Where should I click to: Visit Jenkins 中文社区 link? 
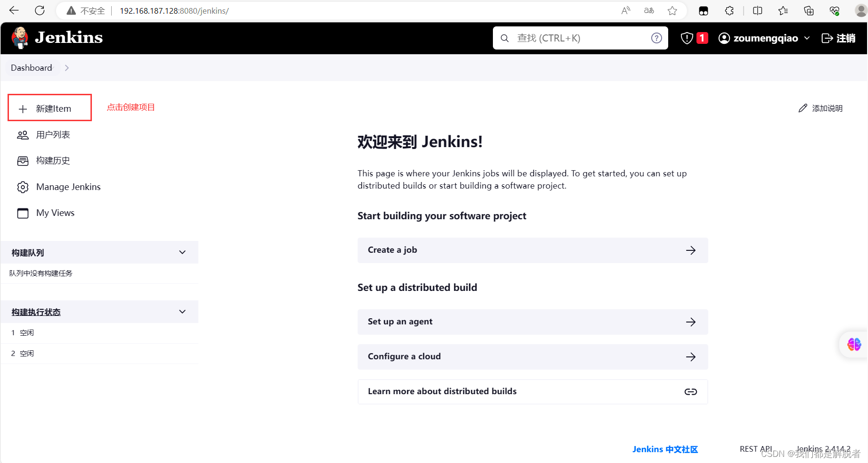[x=665, y=449]
